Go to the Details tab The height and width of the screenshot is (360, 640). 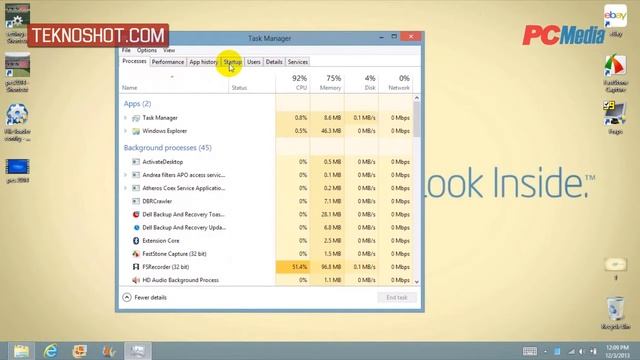coord(274,62)
